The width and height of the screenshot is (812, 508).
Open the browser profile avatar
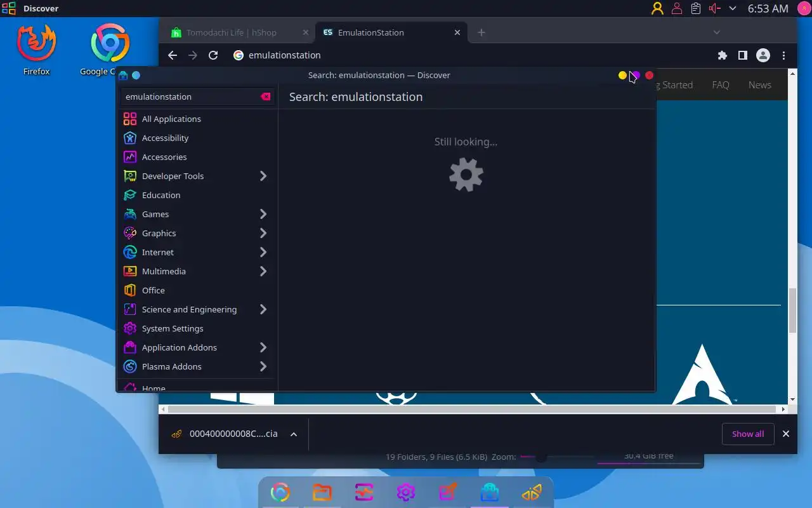(763, 55)
